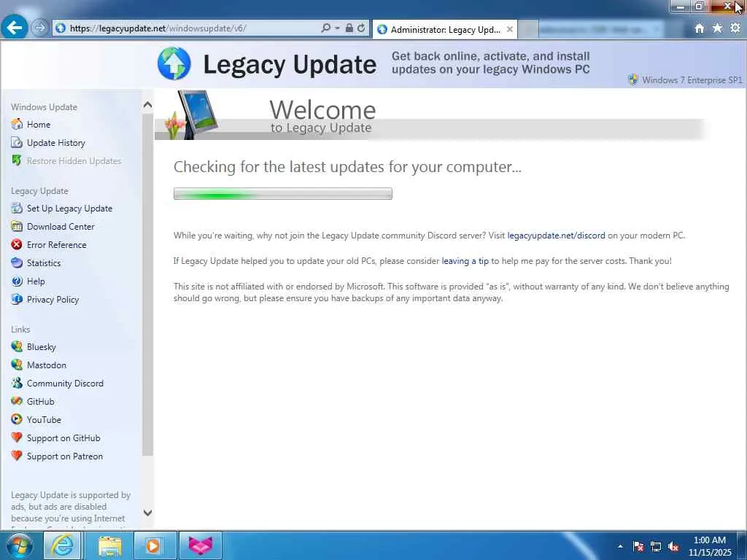Click the Windows 7 Enterprise SP1 shield icon
Screen dimensions: 747x560
pos(632,79)
